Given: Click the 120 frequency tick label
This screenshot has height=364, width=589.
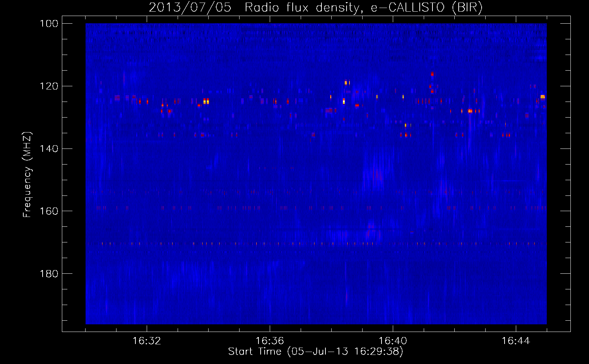Looking at the screenshot, I should (x=48, y=86).
